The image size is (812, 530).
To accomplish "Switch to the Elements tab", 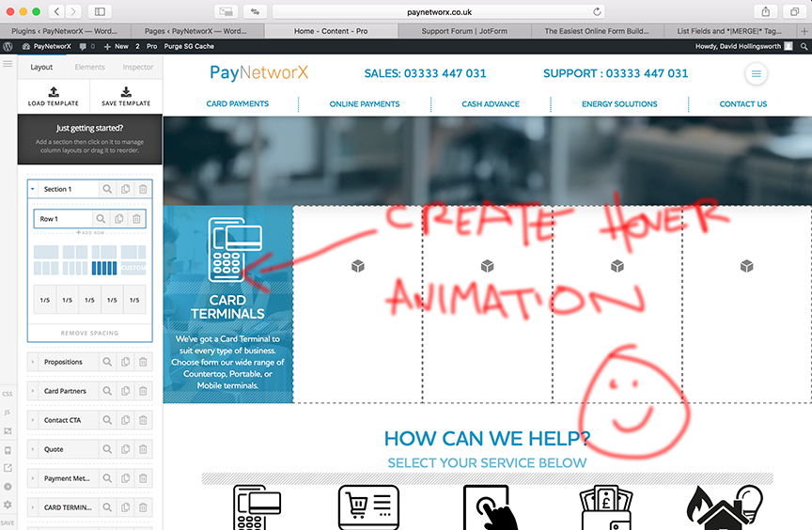I will [x=89, y=67].
